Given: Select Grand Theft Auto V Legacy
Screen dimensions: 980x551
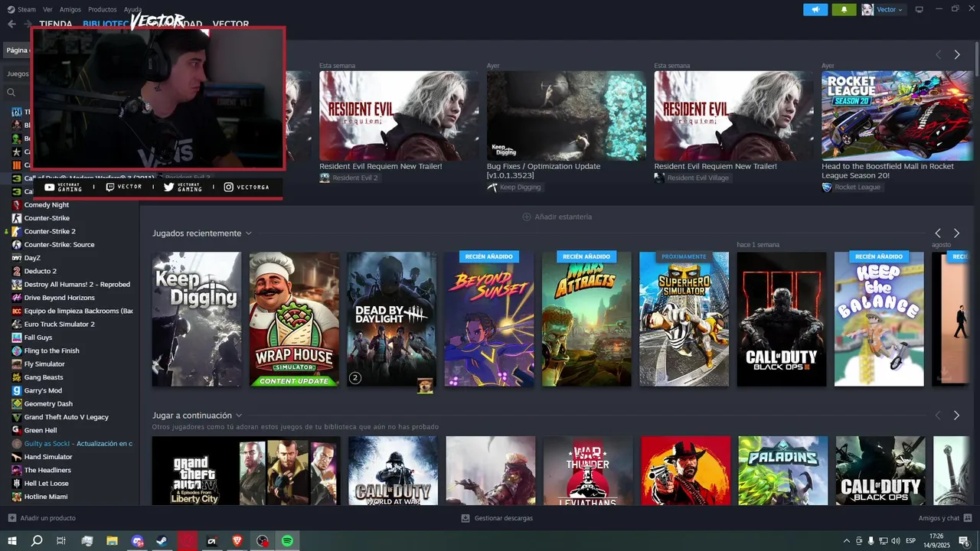Looking at the screenshot, I should click(67, 417).
